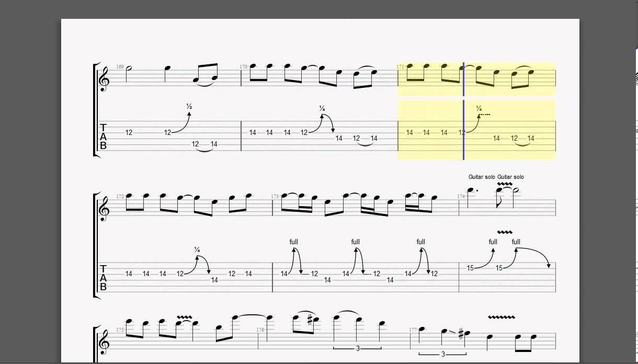The image size is (638, 364).
Task: Click the treble clef of measure 172 staff
Action: point(104,208)
